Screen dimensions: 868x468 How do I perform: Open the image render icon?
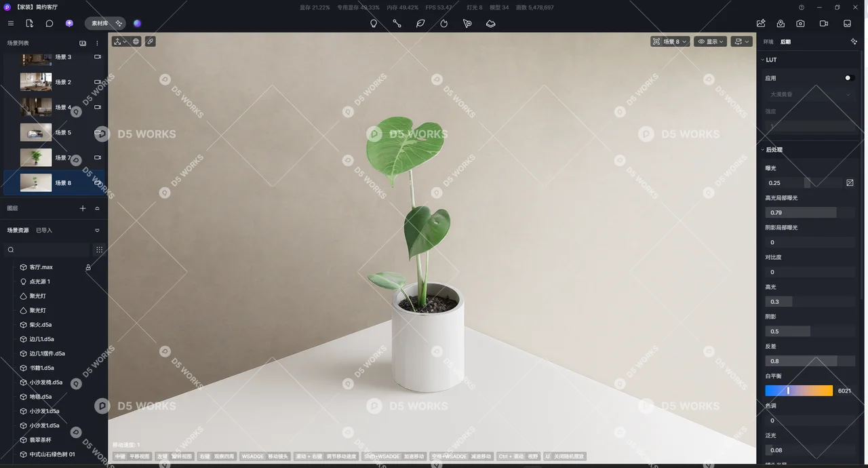click(761, 23)
